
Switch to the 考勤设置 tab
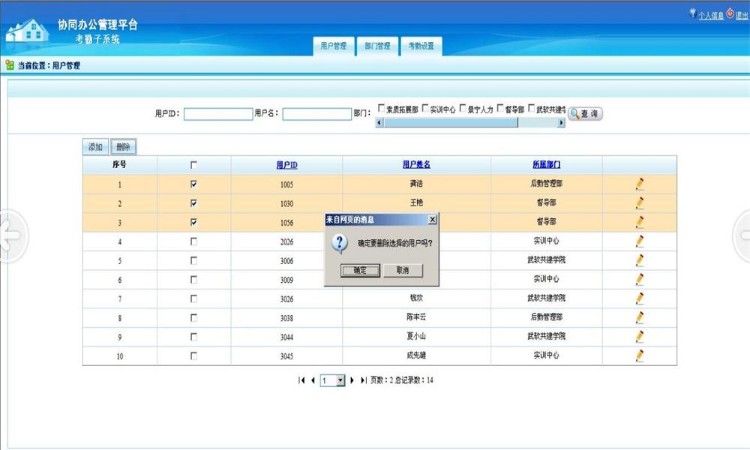click(x=421, y=46)
